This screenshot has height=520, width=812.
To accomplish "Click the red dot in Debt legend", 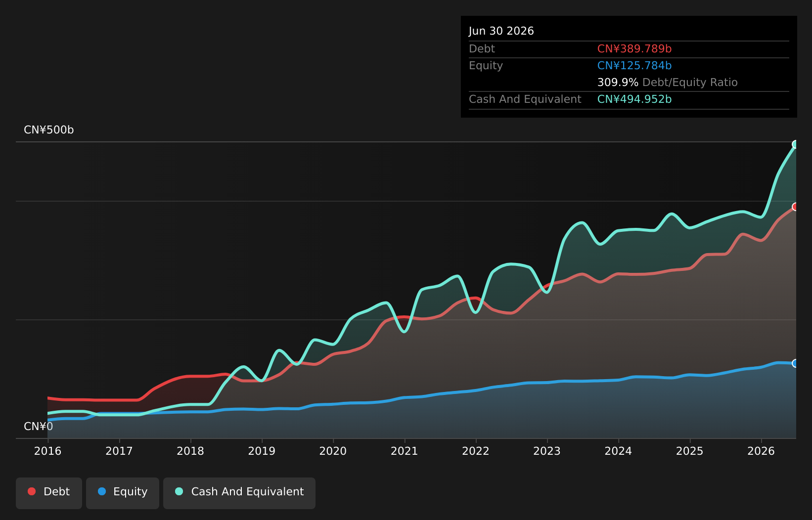I will click(32, 491).
